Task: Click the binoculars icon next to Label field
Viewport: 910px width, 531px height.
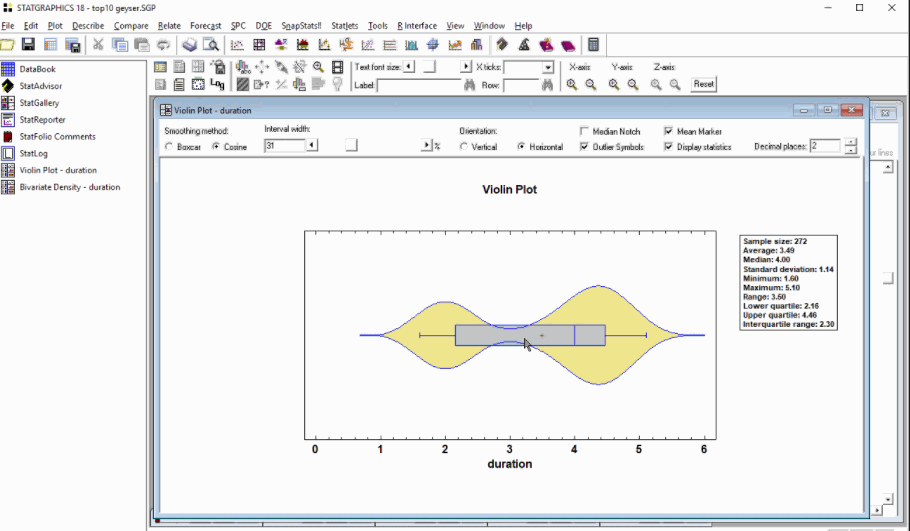Action: (469, 86)
